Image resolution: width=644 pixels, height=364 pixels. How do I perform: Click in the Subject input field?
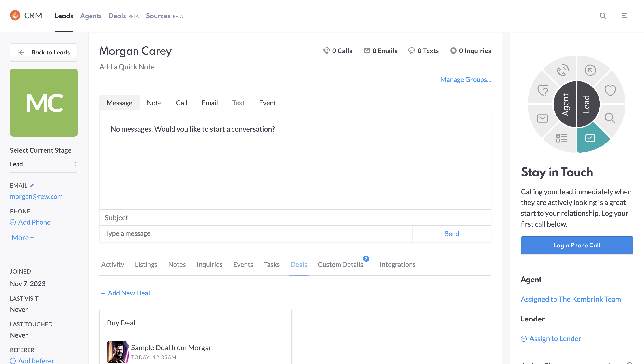[x=295, y=218]
